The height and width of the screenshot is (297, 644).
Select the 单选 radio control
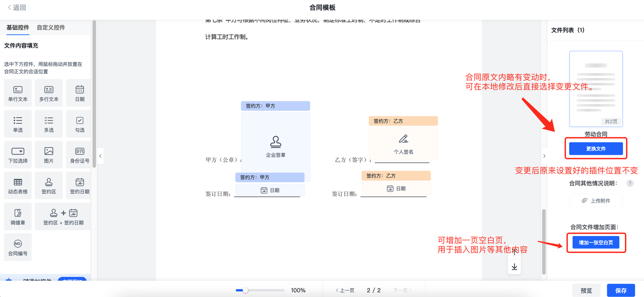18,124
